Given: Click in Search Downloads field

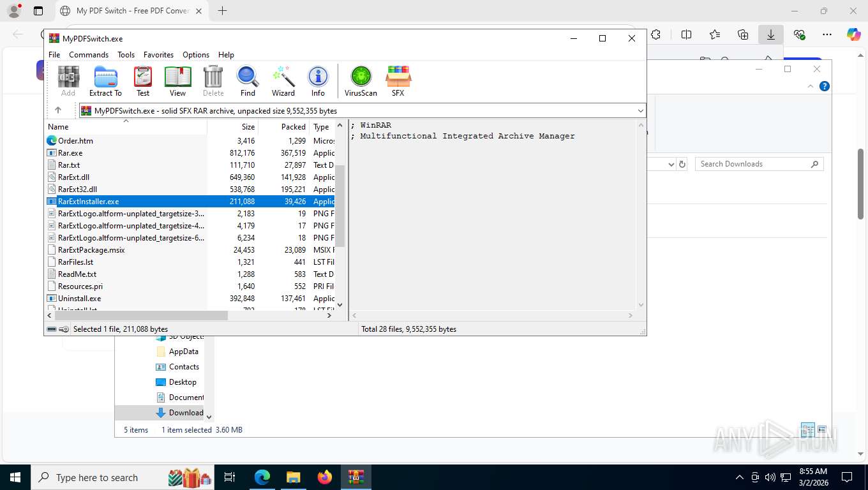Looking at the screenshot, I should point(759,164).
